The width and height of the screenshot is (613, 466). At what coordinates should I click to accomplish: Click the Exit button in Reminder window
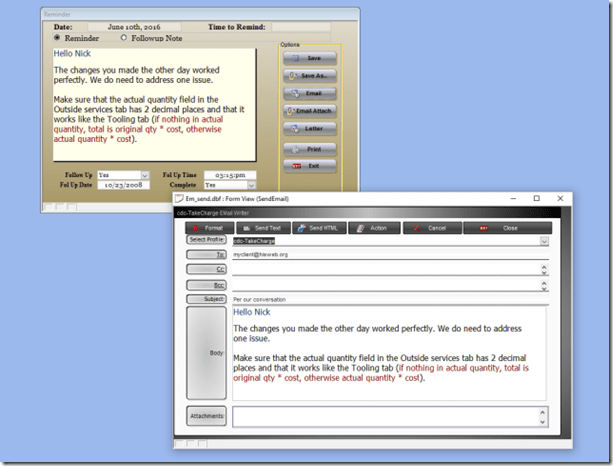[x=309, y=166]
